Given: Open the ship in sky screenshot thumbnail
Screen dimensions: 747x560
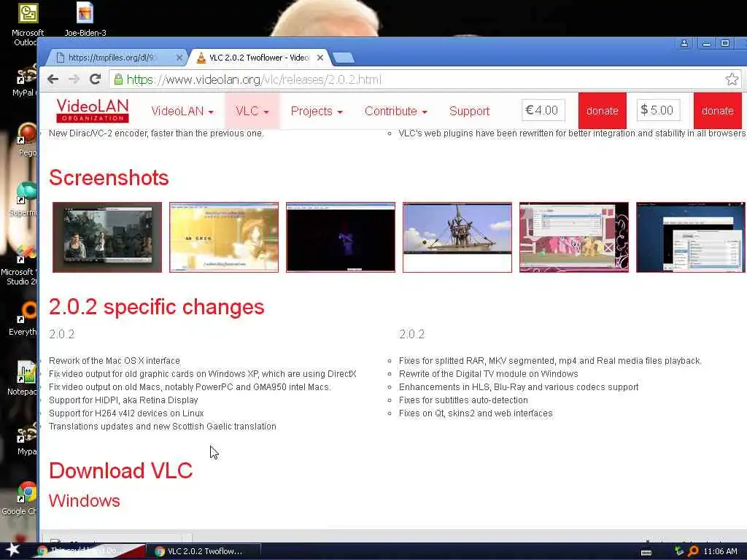Looking at the screenshot, I should (x=457, y=237).
